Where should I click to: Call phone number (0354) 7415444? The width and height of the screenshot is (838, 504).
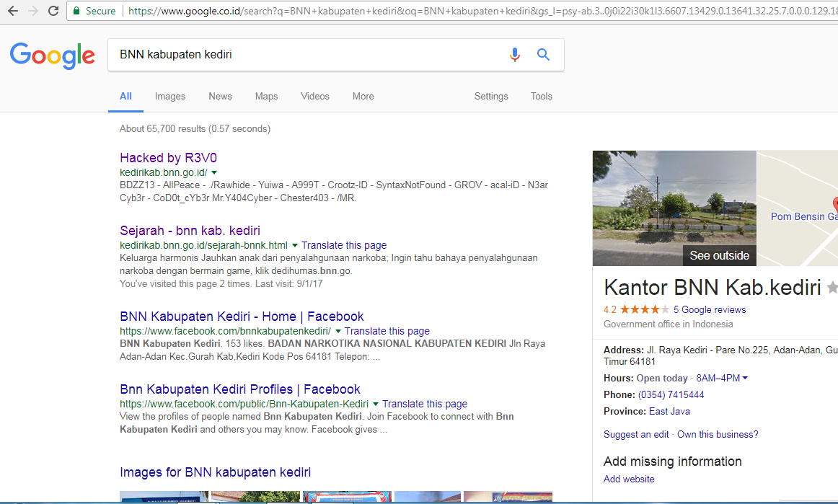[671, 394]
